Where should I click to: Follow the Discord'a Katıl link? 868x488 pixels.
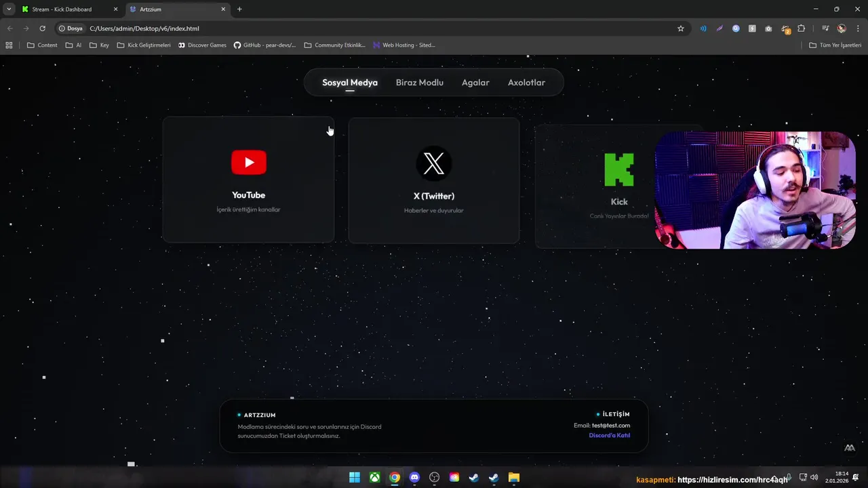click(609, 435)
